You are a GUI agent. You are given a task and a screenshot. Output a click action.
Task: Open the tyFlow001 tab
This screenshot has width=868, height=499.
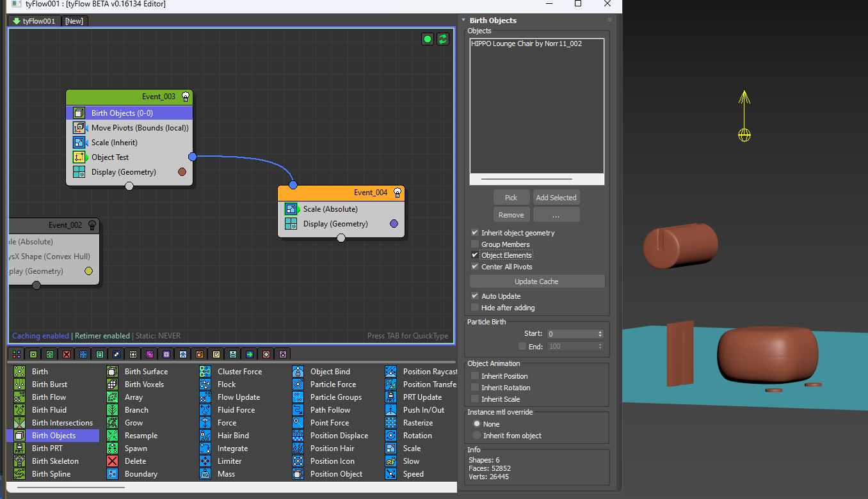point(35,21)
